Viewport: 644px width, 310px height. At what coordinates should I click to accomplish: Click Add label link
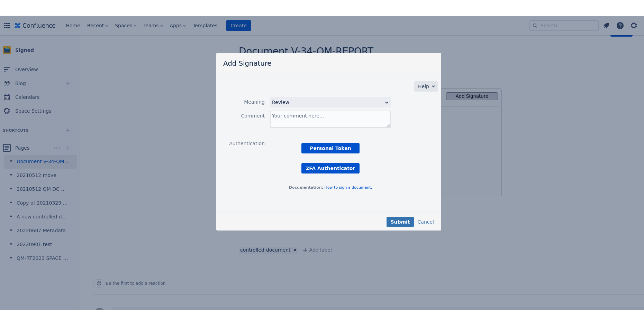pyautogui.click(x=317, y=250)
